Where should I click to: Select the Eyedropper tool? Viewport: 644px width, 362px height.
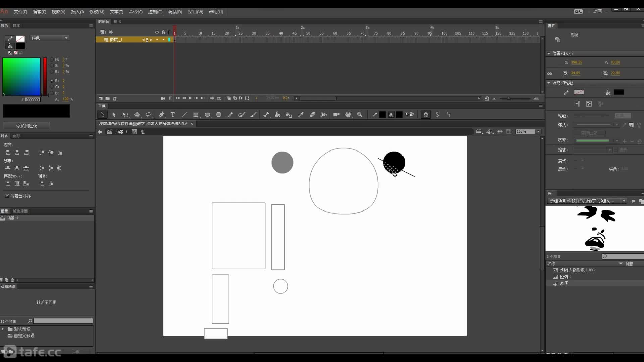click(x=301, y=115)
